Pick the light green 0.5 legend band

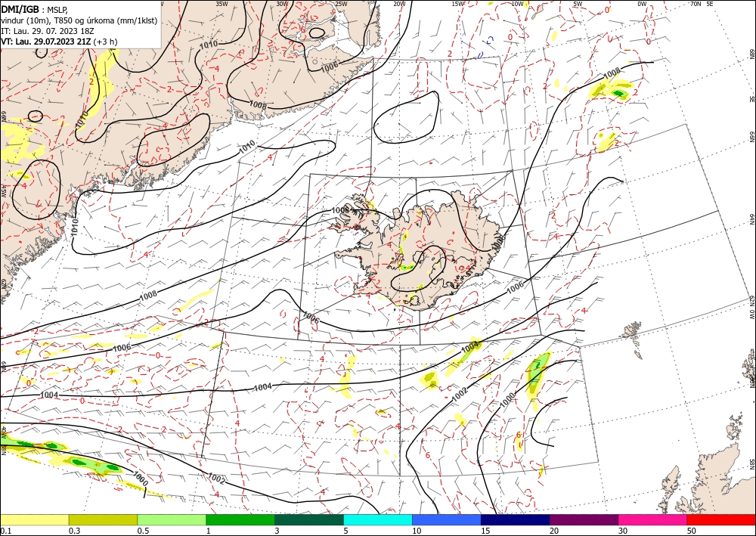[x=172, y=519]
